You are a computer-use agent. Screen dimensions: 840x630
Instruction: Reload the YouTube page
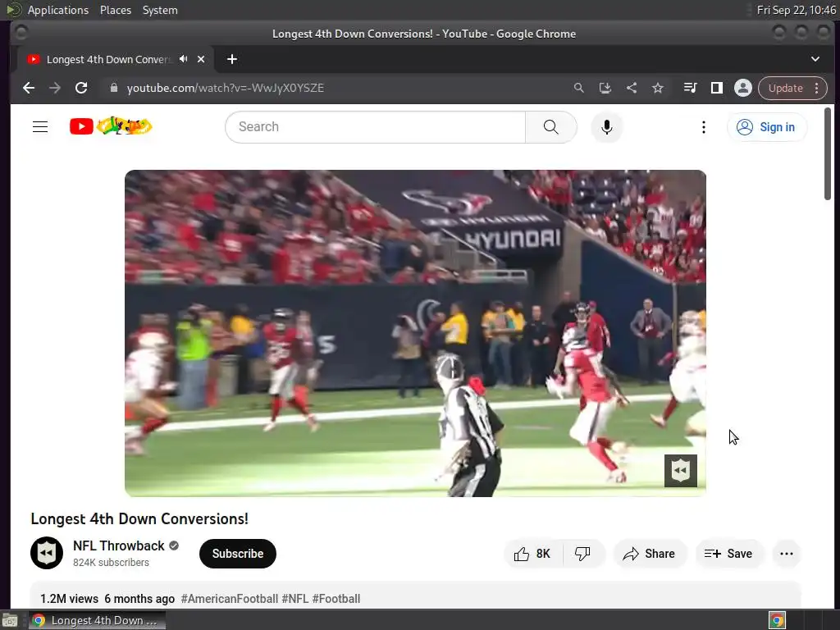pyautogui.click(x=81, y=88)
